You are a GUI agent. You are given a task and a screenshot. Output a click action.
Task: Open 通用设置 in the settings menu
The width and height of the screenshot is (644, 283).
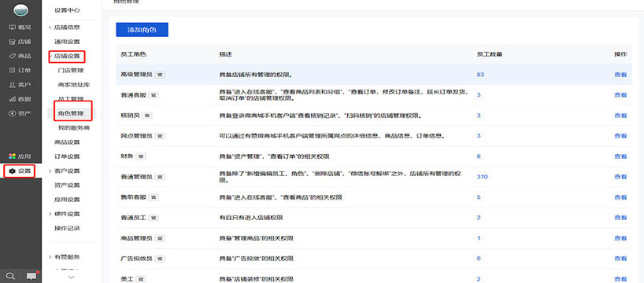[67, 42]
